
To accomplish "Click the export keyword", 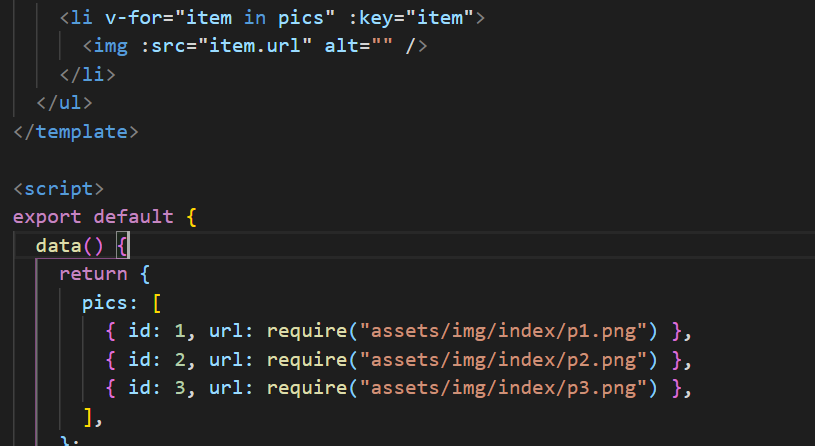I will point(46,217).
